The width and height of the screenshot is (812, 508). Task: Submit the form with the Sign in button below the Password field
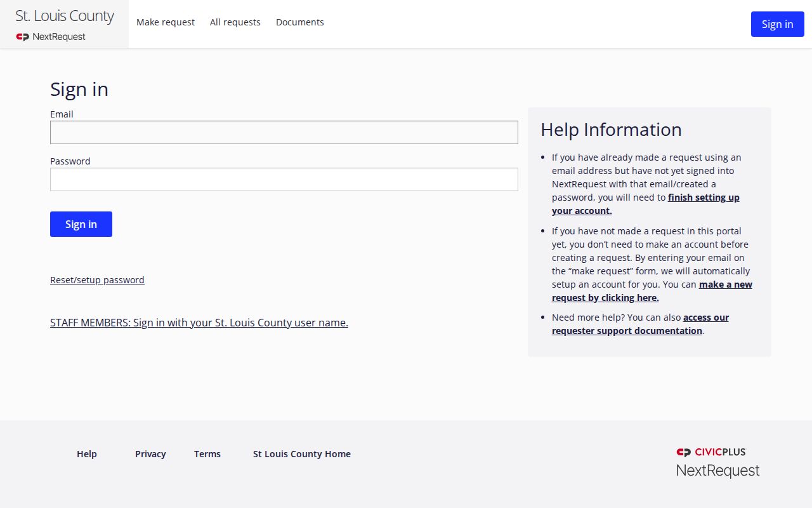81,224
